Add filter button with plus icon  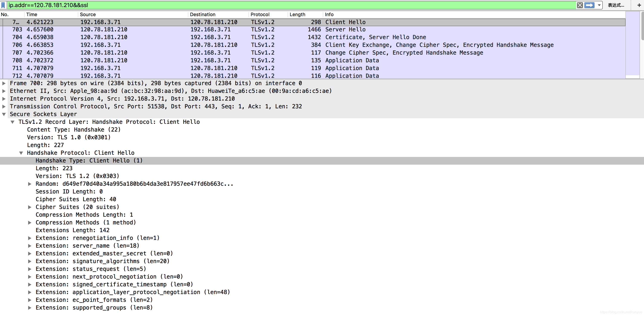639,5
